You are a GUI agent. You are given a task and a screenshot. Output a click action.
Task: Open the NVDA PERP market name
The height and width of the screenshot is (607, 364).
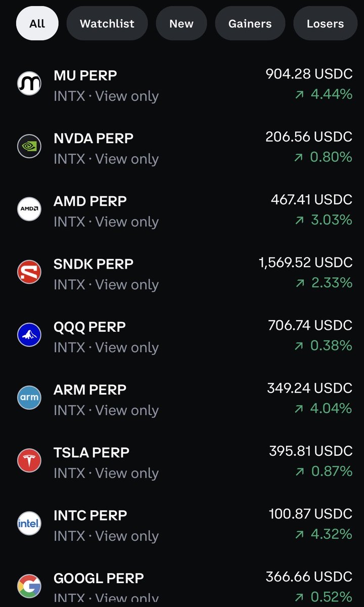click(x=94, y=138)
